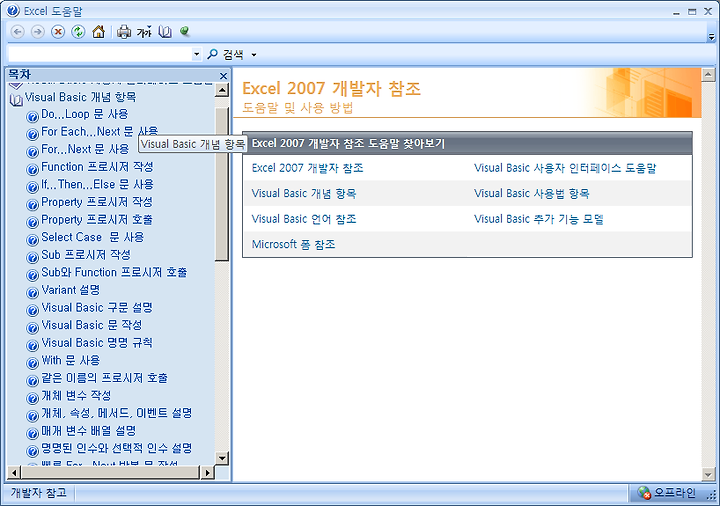The image size is (720, 506).
Task: Open toolbar options at the toolbar's right end
Action: click(x=711, y=37)
